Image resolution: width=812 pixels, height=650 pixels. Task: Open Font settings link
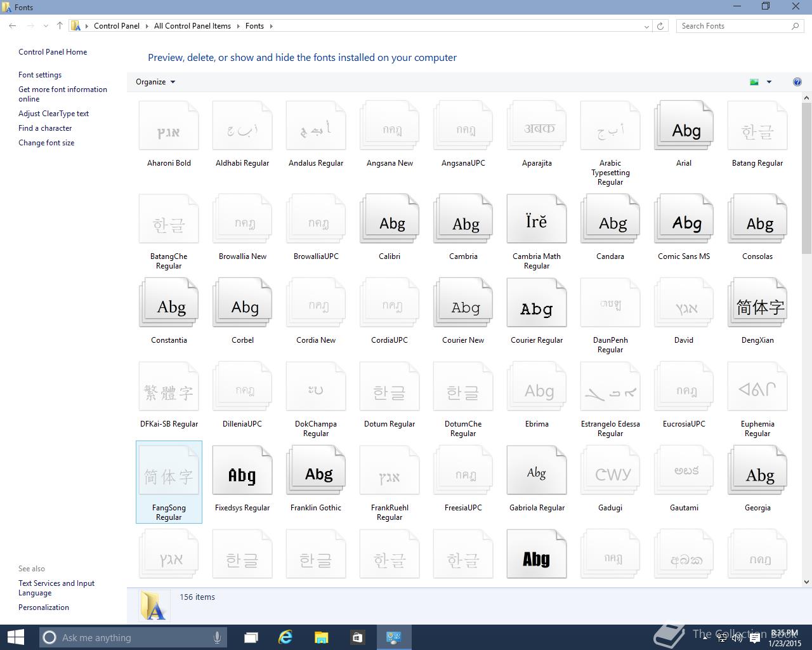[x=40, y=75]
